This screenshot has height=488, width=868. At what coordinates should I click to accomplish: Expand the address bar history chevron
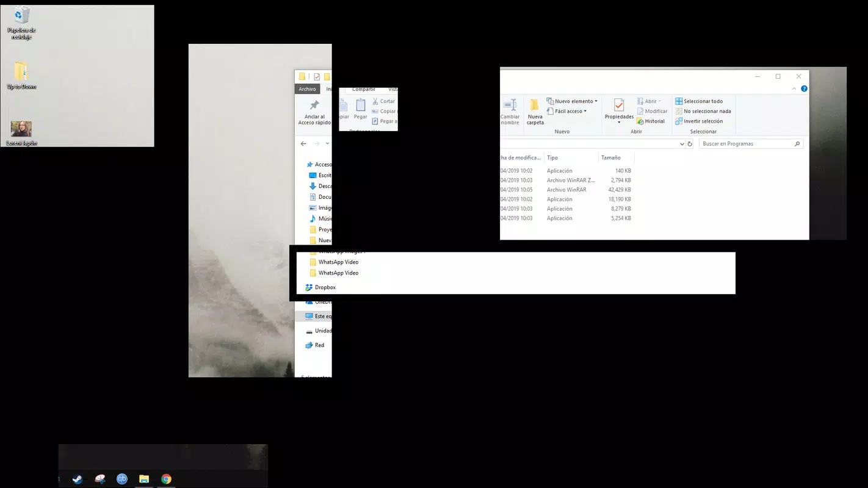682,144
